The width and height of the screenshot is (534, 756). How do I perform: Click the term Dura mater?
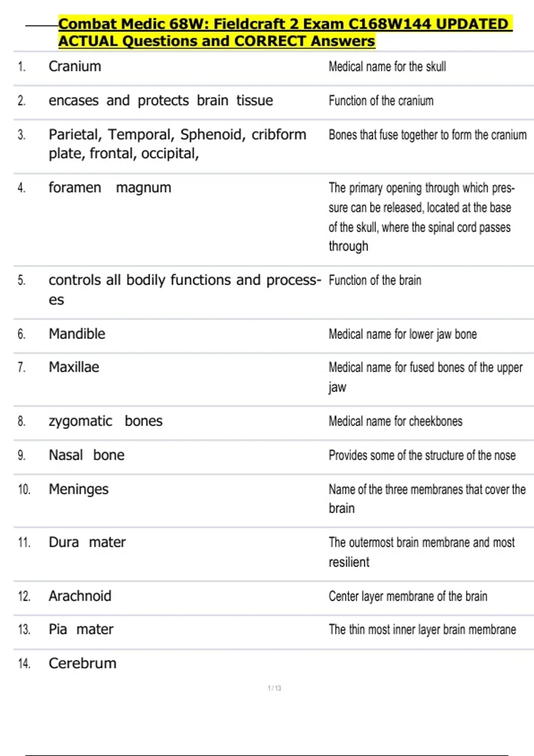pos(87,543)
